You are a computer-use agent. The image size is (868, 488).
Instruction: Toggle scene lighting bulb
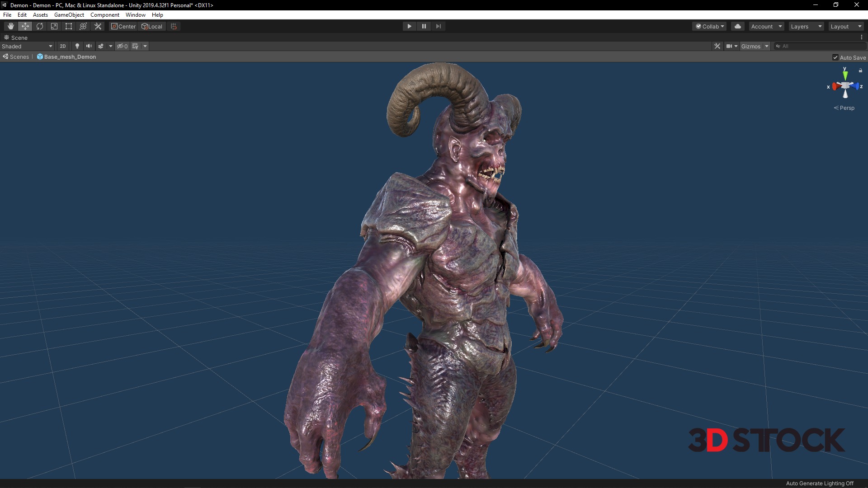click(77, 46)
